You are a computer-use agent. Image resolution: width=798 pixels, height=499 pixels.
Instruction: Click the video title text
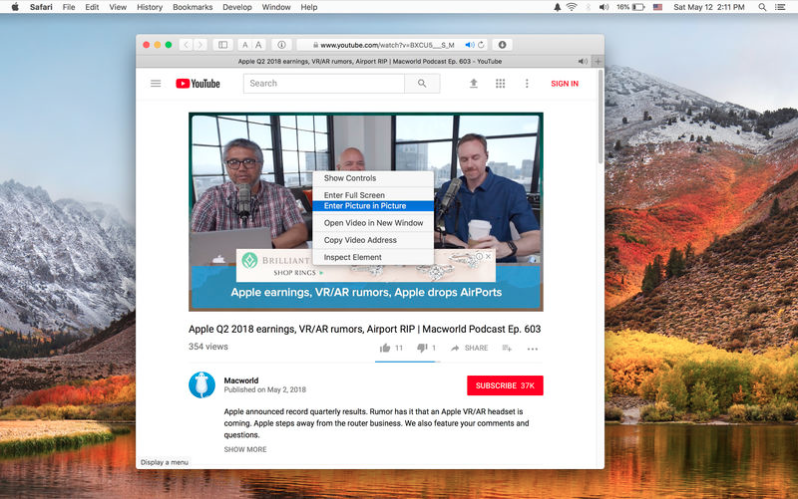364,329
